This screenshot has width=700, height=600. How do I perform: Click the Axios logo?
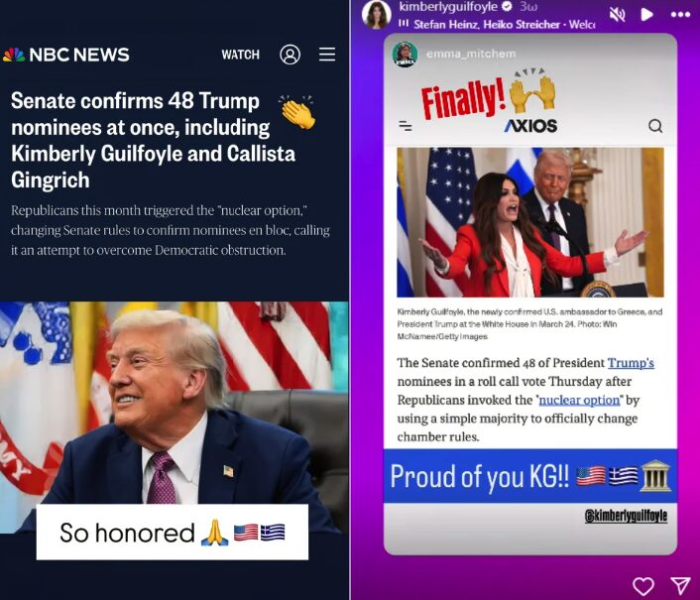[530, 126]
